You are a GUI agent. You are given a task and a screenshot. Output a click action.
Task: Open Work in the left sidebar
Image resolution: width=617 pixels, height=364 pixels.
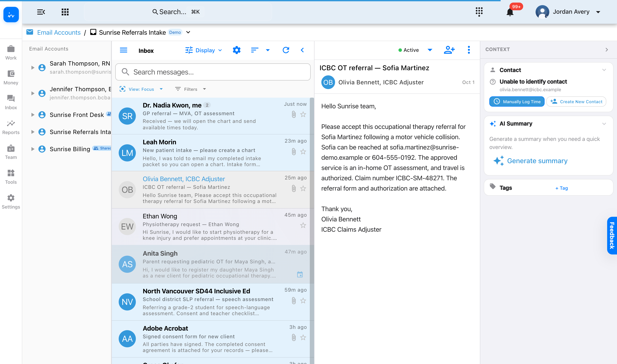(11, 53)
